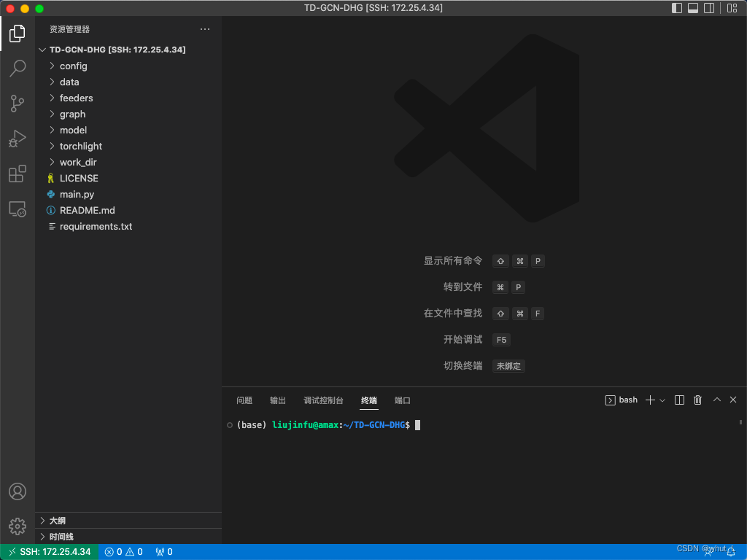Close the terminal panel
747x560 pixels.
click(733, 400)
